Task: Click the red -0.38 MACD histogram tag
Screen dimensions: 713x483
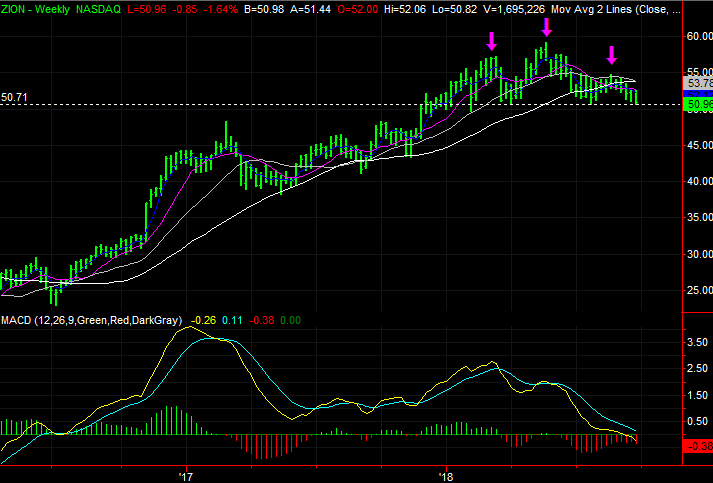Action: click(x=697, y=446)
